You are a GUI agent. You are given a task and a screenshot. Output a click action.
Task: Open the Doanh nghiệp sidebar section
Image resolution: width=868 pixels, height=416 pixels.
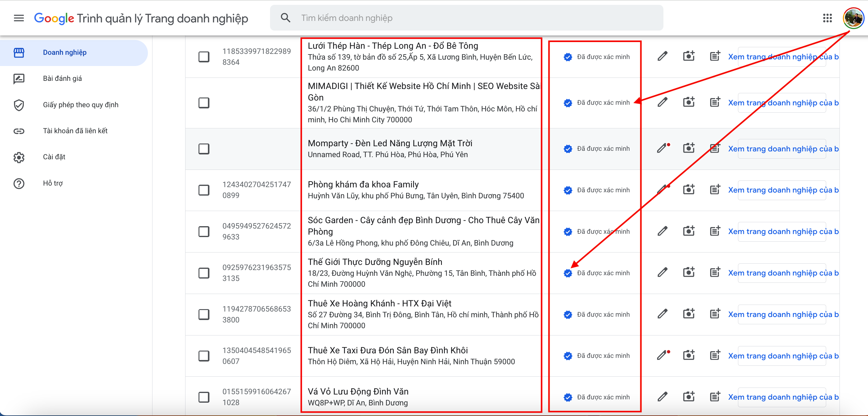tap(73, 53)
